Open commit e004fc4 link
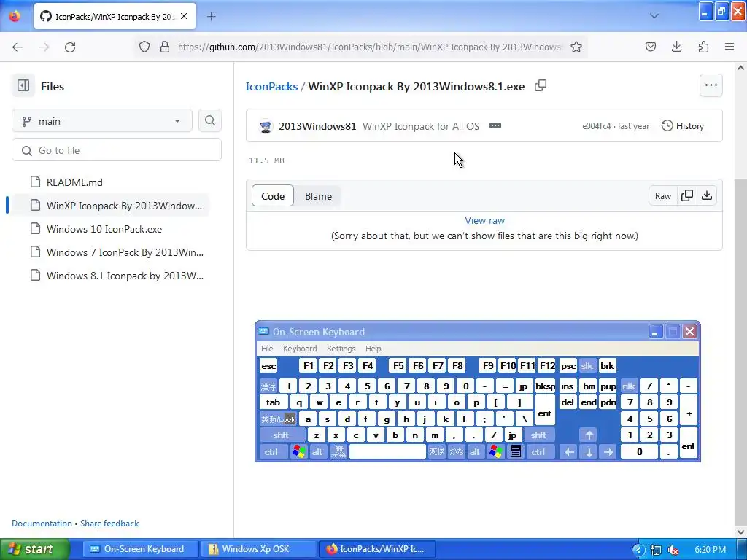 click(596, 125)
